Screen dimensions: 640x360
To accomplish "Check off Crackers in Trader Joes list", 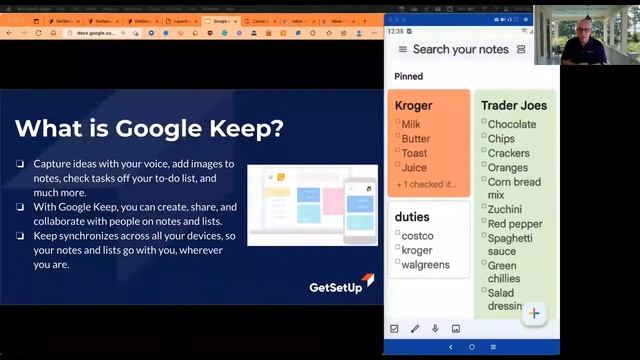I will [x=484, y=150].
